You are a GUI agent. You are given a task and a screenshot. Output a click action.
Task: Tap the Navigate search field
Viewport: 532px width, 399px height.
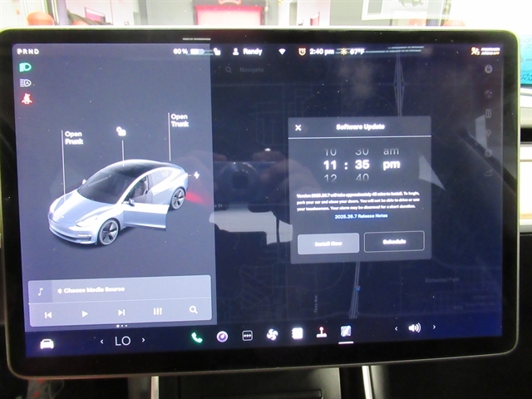[x=251, y=70]
